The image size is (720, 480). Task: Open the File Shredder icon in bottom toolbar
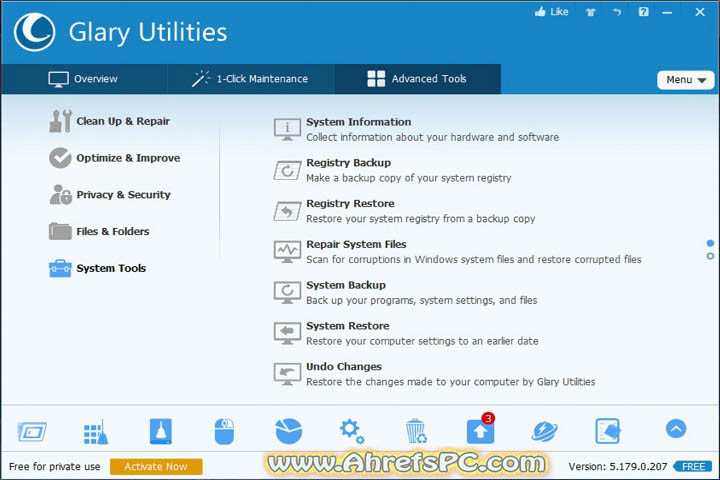[x=608, y=431]
